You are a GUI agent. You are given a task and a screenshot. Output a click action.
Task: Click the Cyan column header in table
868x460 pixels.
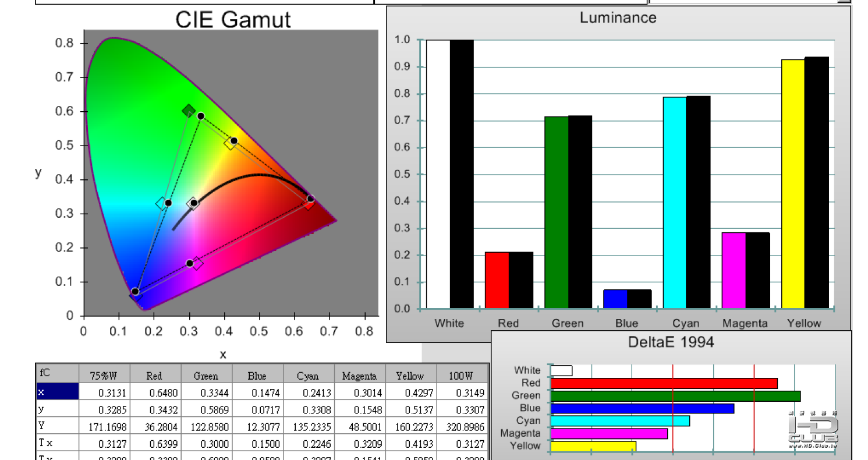click(x=309, y=374)
